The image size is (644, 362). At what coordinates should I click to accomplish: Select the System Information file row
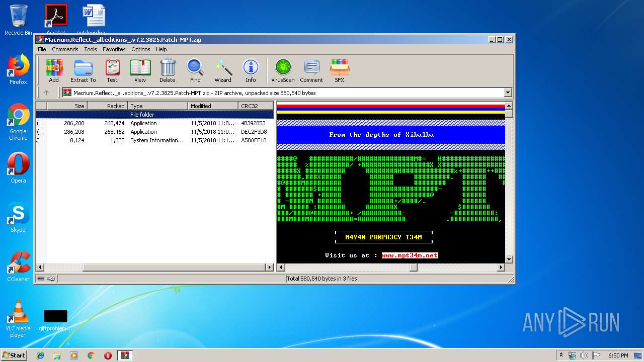click(x=154, y=140)
